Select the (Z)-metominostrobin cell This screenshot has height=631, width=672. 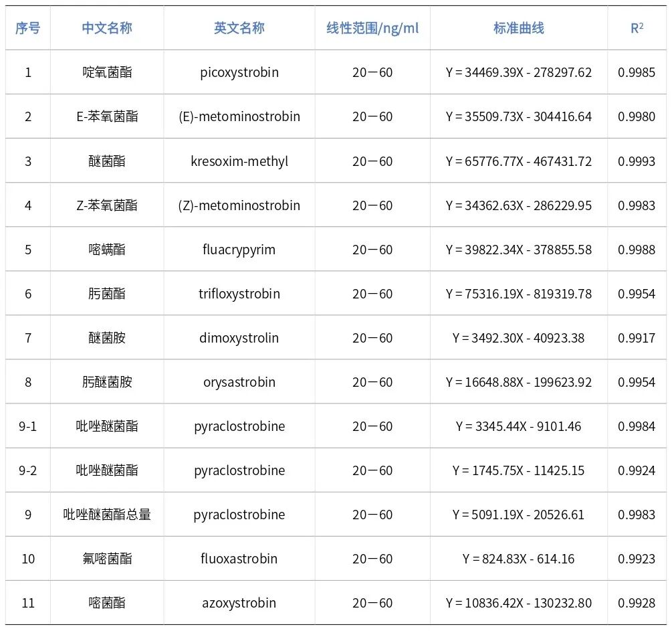click(x=239, y=205)
